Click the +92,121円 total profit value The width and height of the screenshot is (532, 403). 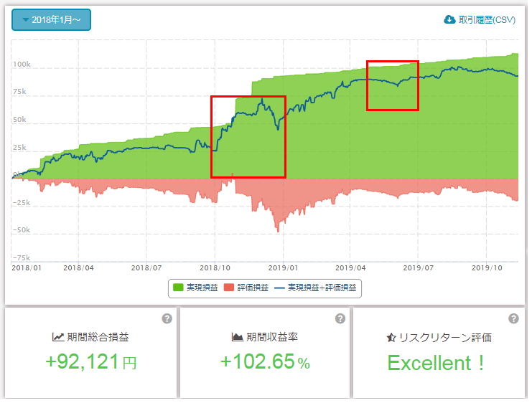click(90, 362)
